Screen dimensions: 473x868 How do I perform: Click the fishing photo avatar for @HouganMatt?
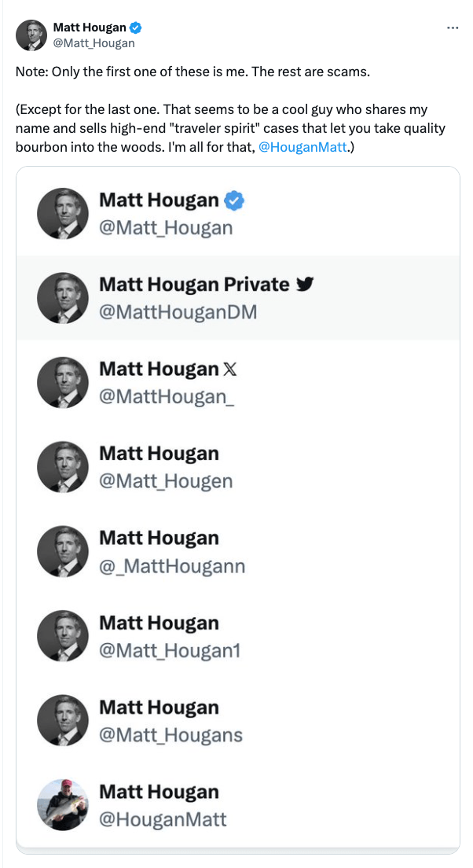point(63,805)
